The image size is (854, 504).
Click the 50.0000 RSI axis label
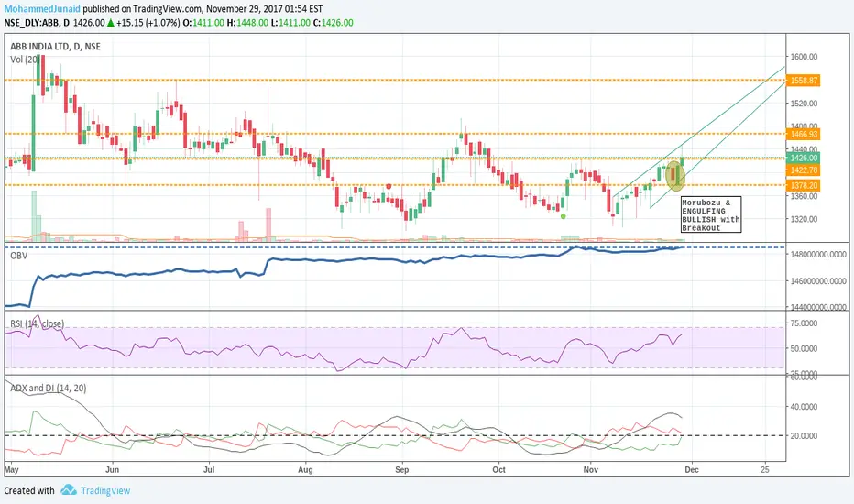(x=804, y=348)
